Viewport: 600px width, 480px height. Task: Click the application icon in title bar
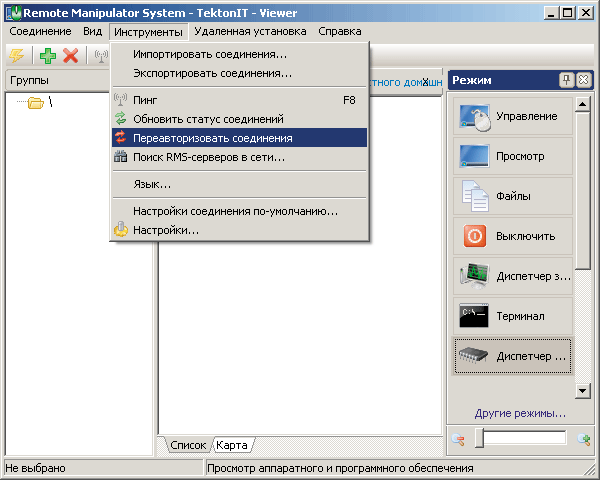[x=14, y=13]
